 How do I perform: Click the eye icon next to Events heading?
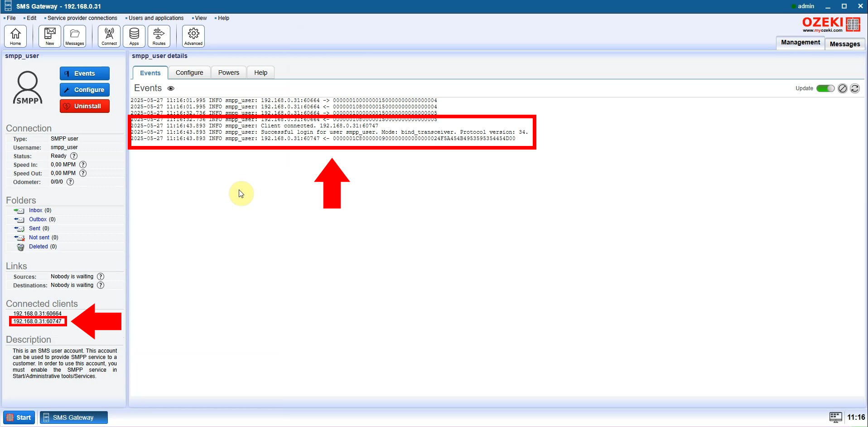pos(171,88)
